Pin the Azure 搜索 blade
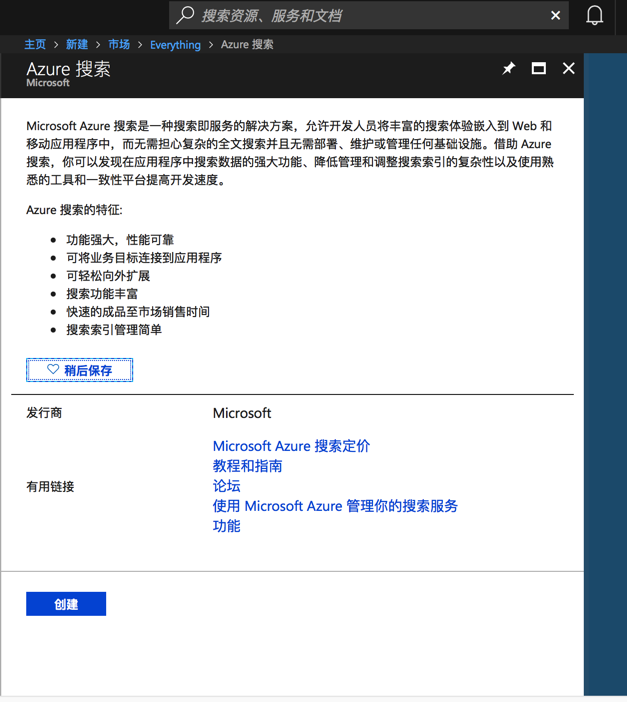This screenshot has height=702, width=627. point(509,68)
